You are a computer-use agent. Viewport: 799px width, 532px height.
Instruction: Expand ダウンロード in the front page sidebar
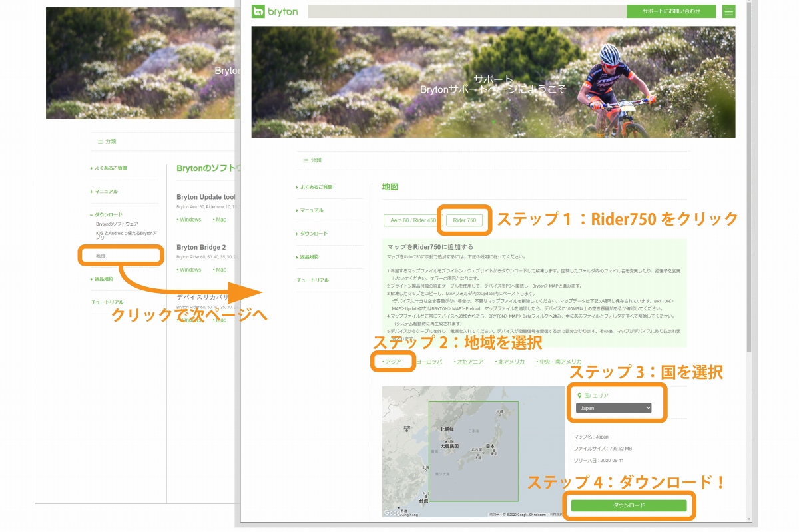coord(312,234)
